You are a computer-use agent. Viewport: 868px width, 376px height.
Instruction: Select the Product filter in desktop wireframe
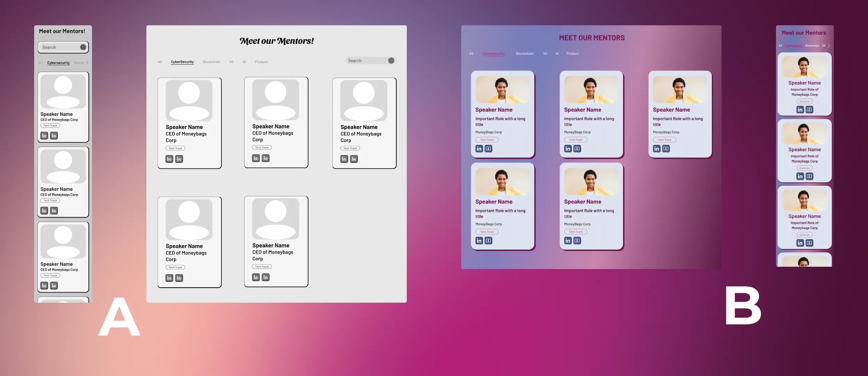pyautogui.click(x=261, y=62)
